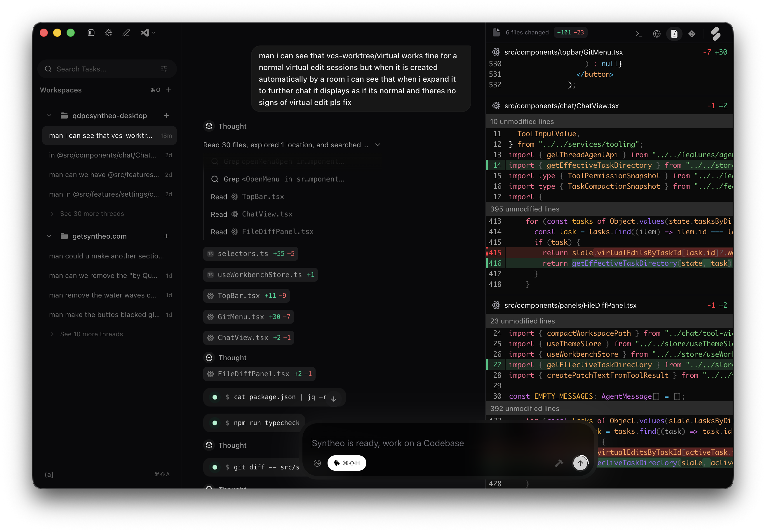This screenshot has height=532, width=766.
Task: Expand '395 unmodified lines' section
Action: tap(609, 209)
